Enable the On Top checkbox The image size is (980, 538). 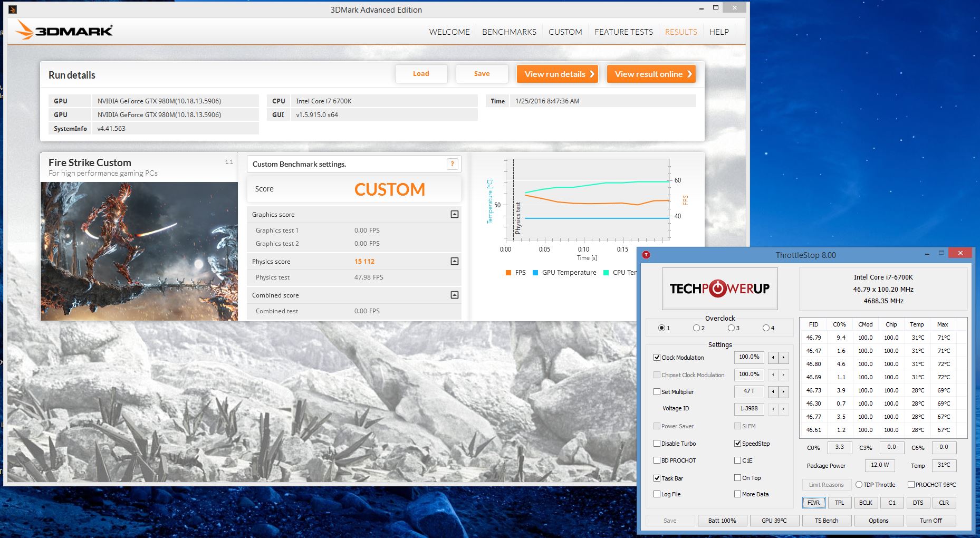(x=737, y=478)
